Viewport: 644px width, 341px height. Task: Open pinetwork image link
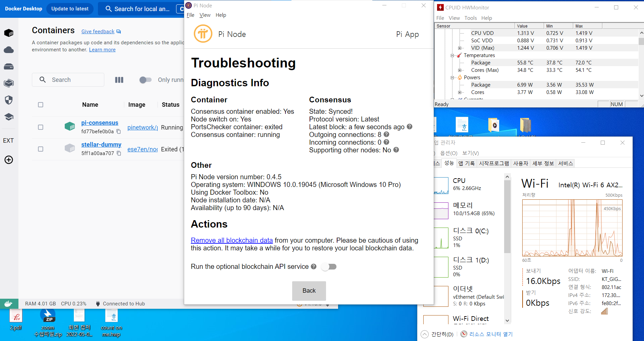coord(143,128)
